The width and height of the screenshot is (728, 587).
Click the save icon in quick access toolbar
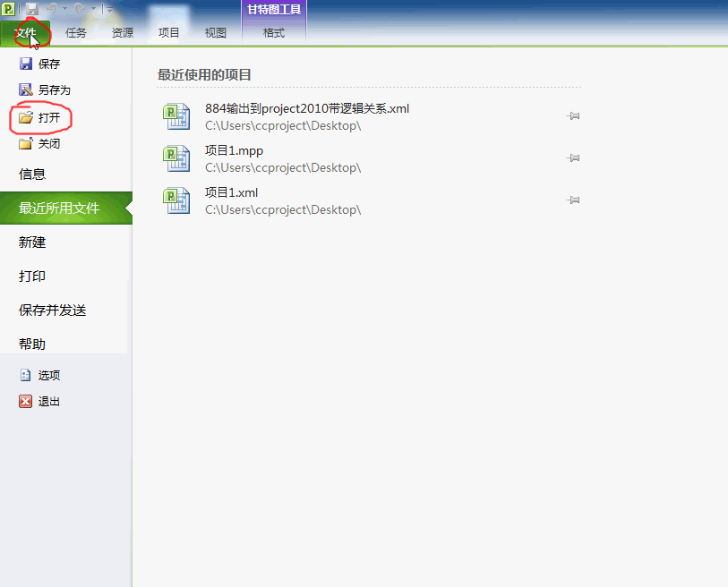[x=31, y=9]
